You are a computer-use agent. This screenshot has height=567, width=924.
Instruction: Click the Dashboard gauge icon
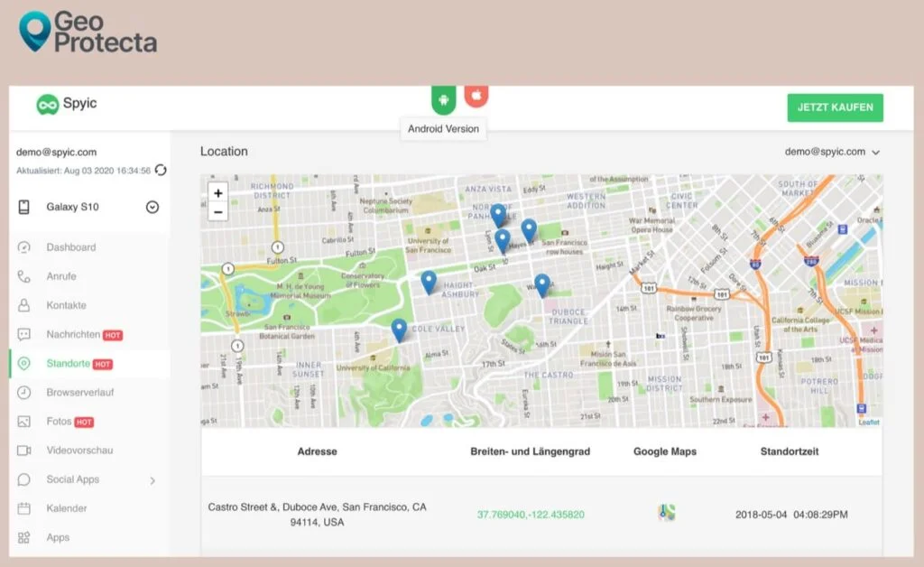click(x=23, y=247)
